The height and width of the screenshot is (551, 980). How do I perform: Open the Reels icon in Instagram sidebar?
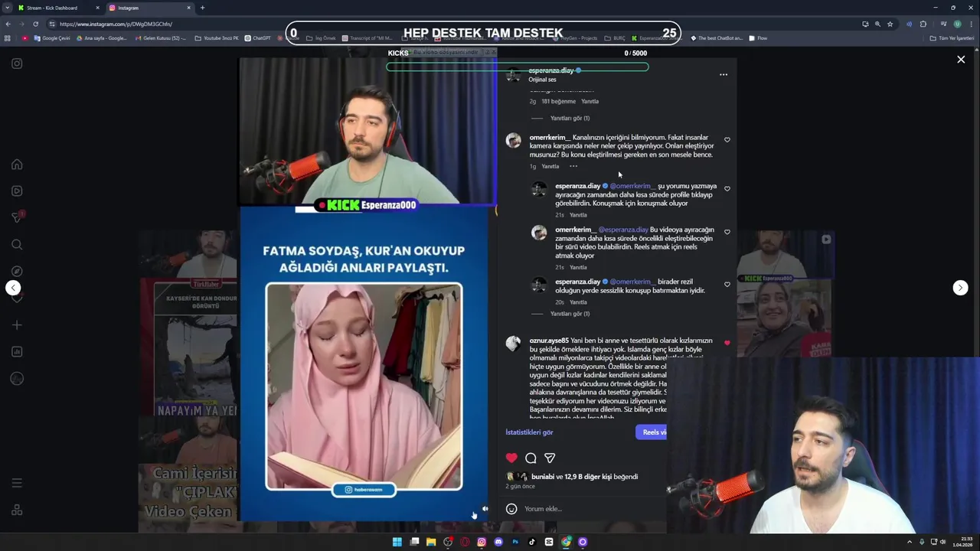(x=17, y=191)
